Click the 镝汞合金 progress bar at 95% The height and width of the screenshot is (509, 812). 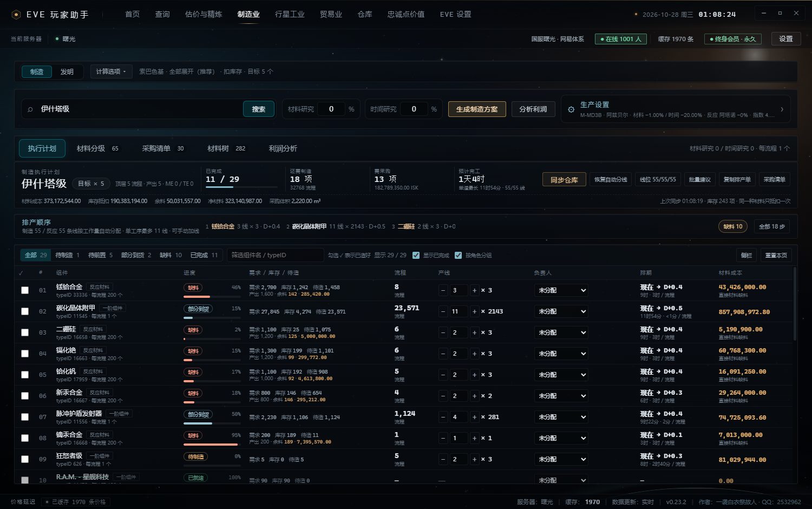[212, 445]
